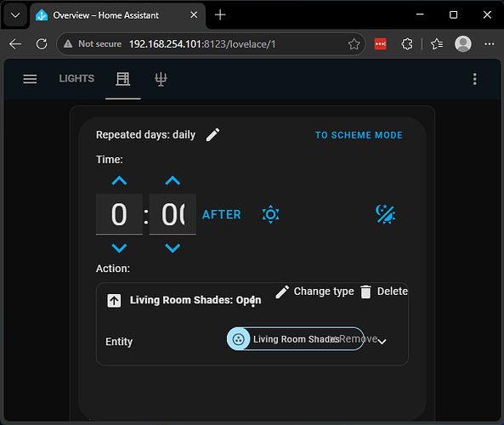Add page to favorites star
The width and height of the screenshot is (504, 425).
[x=354, y=44]
